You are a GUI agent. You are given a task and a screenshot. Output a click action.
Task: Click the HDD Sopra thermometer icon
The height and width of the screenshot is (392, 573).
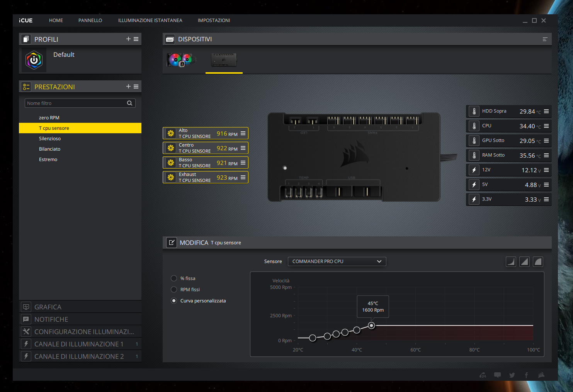474,111
